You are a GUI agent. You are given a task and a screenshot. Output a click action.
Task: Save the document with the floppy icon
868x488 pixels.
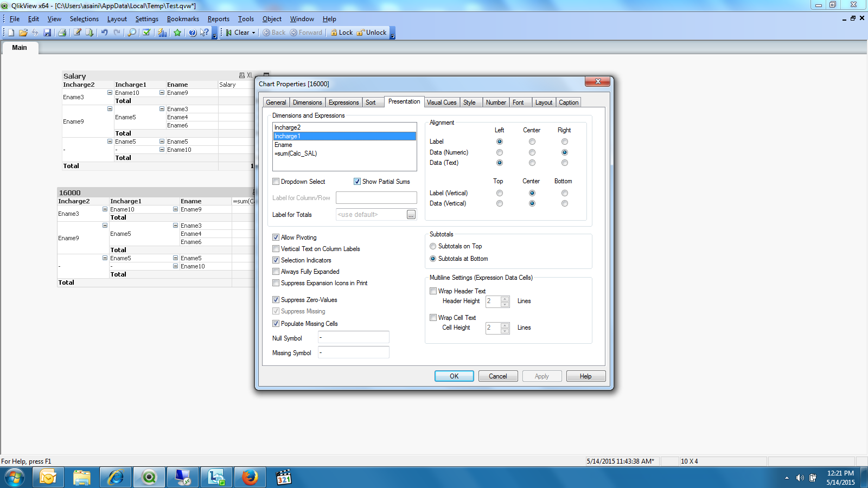pos(47,33)
